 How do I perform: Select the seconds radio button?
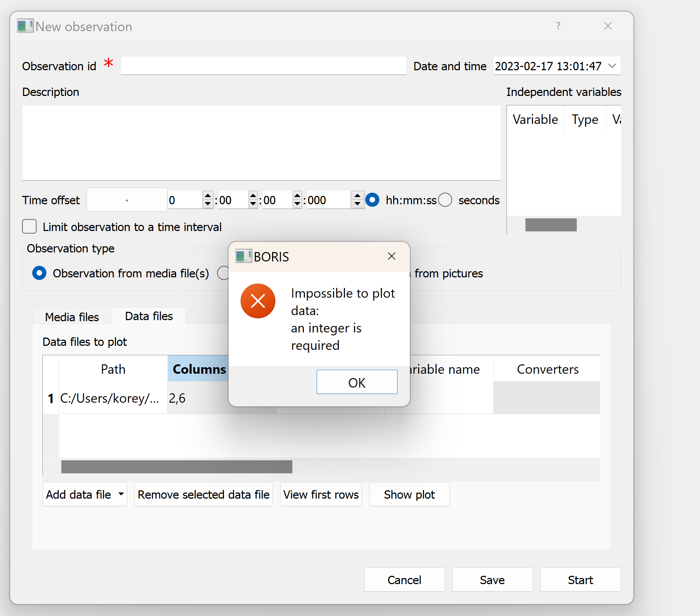445,200
